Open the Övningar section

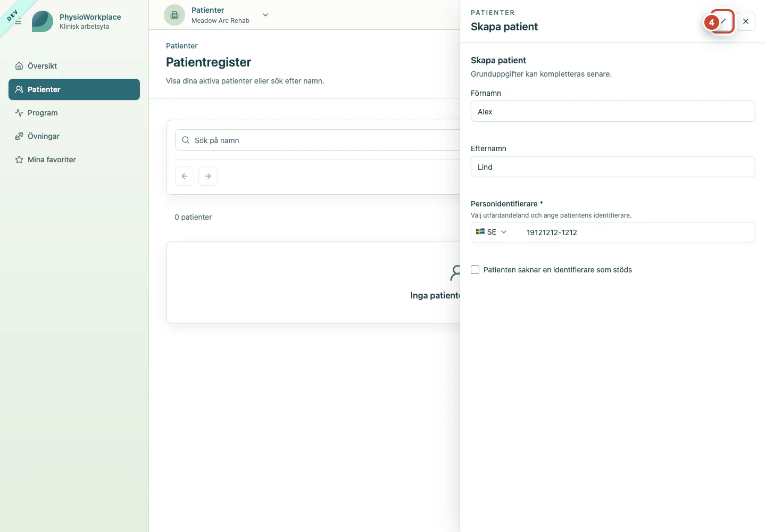[x=74, y=136]
